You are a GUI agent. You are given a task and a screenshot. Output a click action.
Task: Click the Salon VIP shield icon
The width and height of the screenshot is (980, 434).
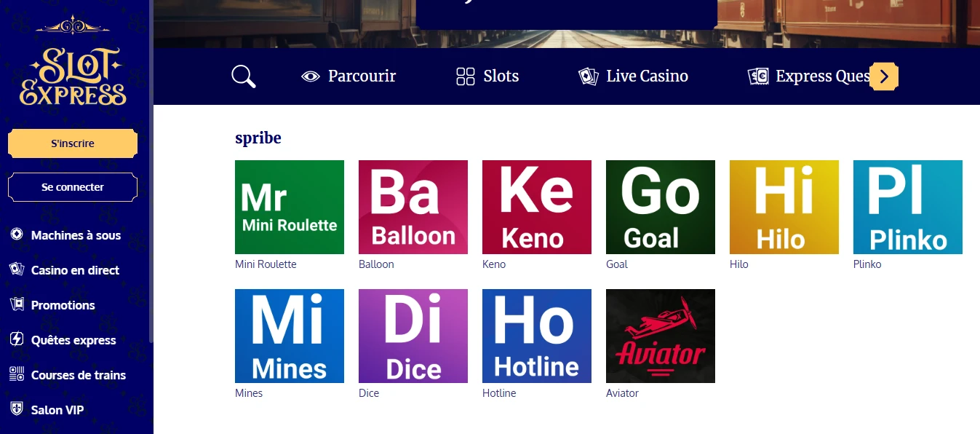(x=17, y=409)
